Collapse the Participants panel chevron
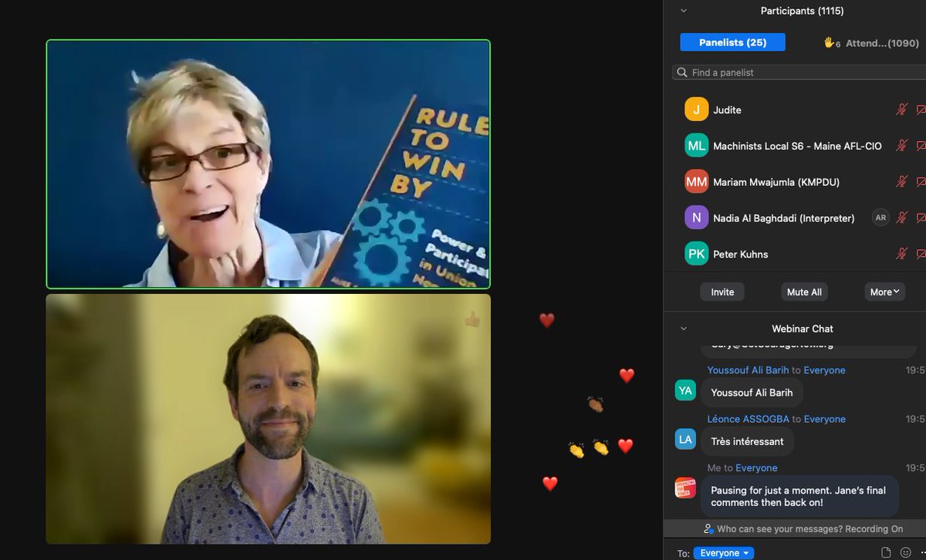This screenshot has height=560, width=926. (x=684, y=11)
